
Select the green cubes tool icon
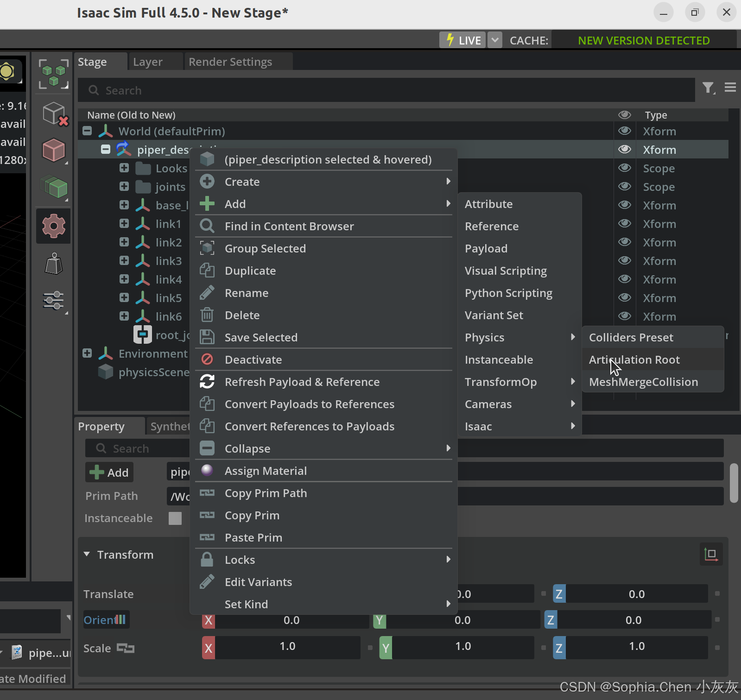(x=54, y=187)
